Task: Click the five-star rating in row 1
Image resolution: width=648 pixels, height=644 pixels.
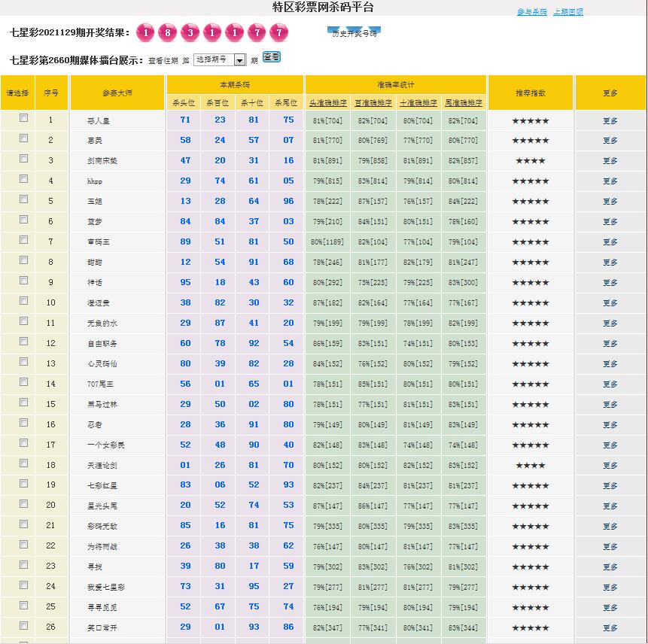Action: coord(531,120)
